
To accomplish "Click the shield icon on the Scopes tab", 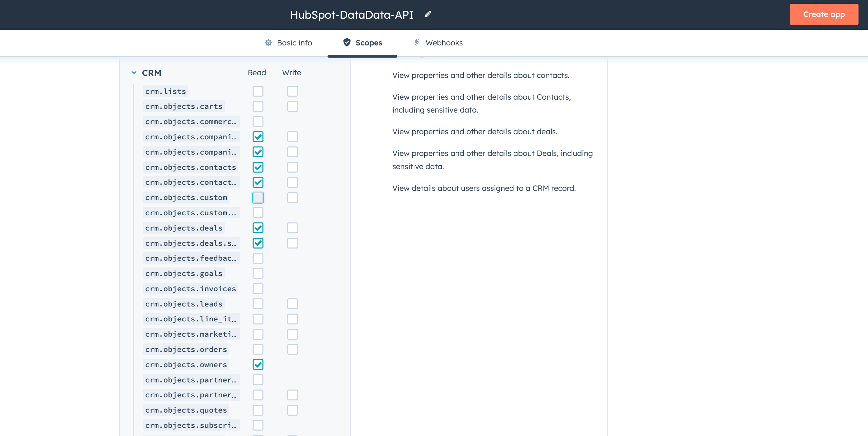I will coord(347,43).
